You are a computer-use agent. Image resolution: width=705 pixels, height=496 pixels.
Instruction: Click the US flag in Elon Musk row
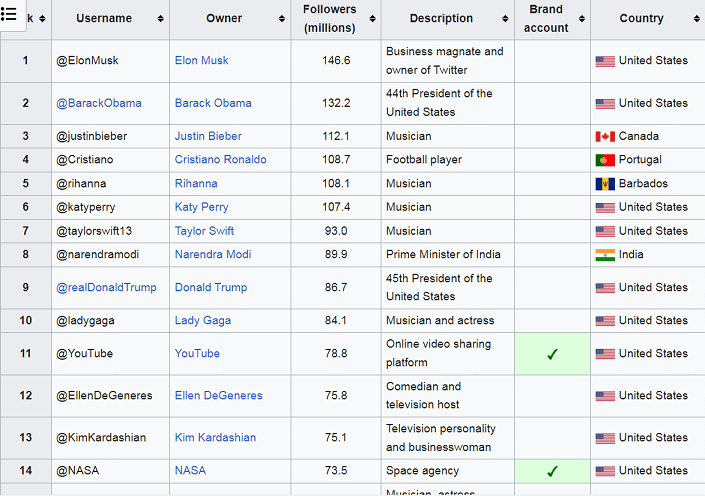pyautogui.click(x=605, y=61)
